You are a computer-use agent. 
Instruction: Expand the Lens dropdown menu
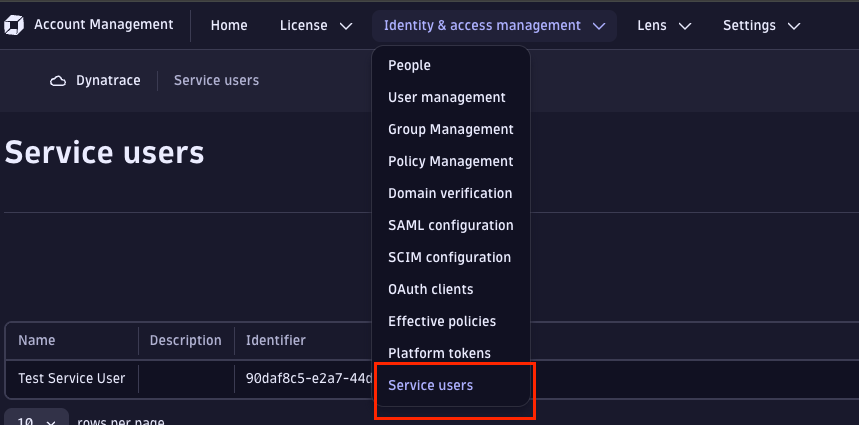(664, 25)
